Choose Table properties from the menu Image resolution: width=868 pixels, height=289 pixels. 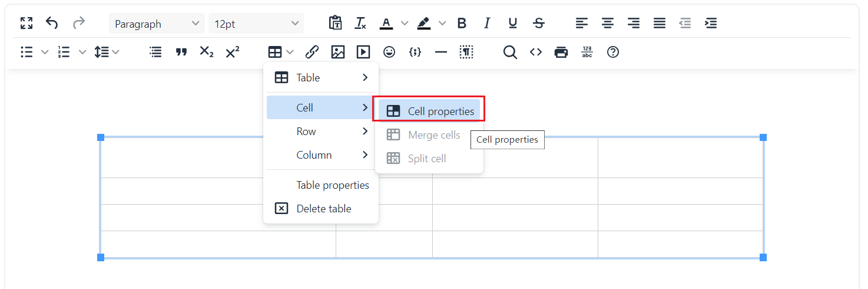pyautogui.click(x=321, y=185)
